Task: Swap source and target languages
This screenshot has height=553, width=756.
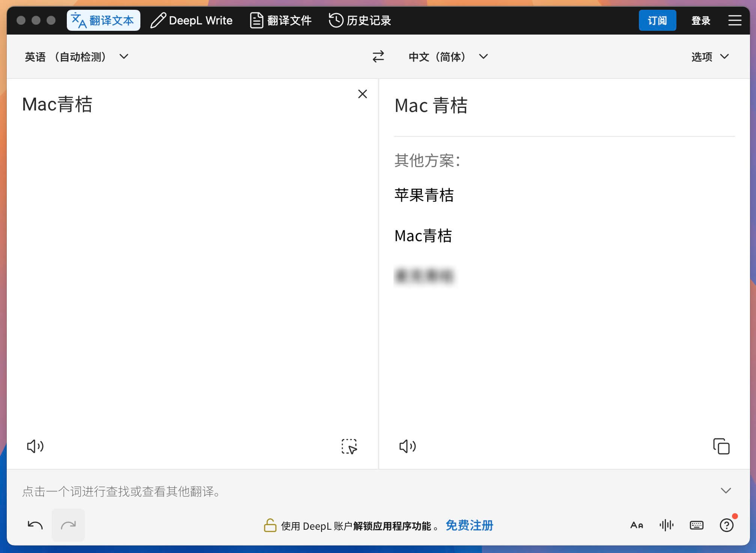Action: pos(378,57)
